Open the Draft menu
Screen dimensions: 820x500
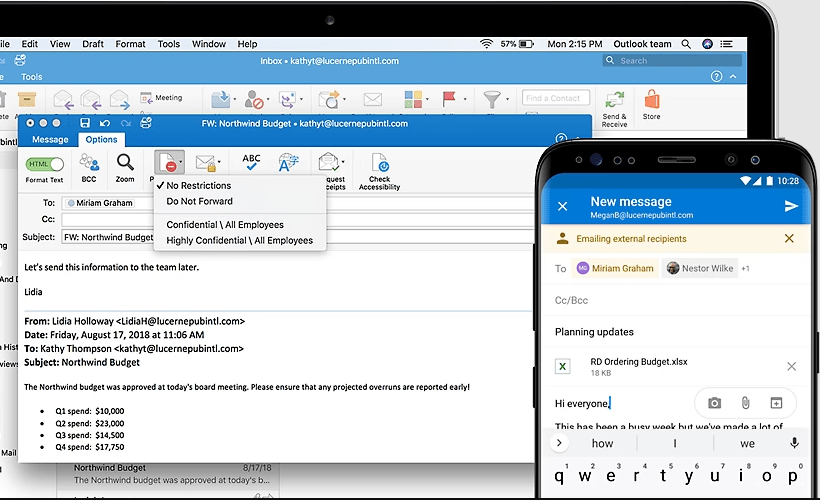click(93, 44)
